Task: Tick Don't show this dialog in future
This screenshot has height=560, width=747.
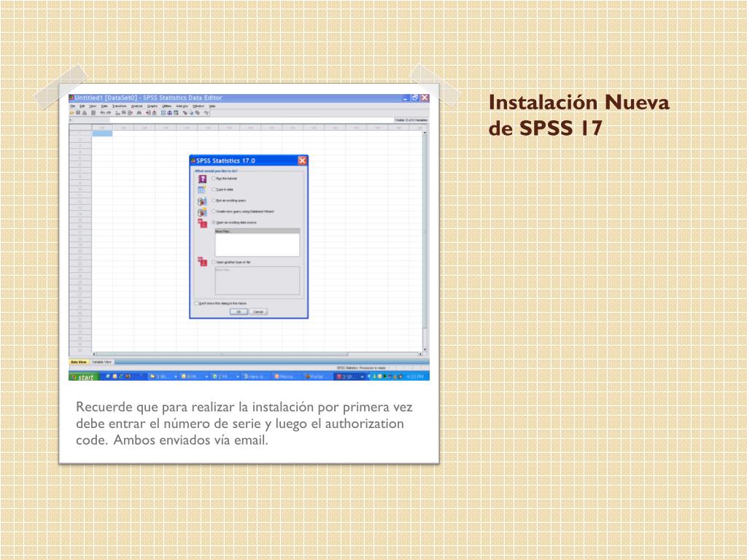Action: [196, 303]
